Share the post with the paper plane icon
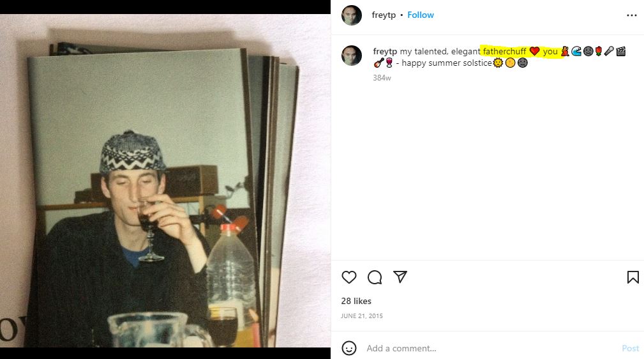This screenshot has width=644, height=359. (x=400, y=277)
